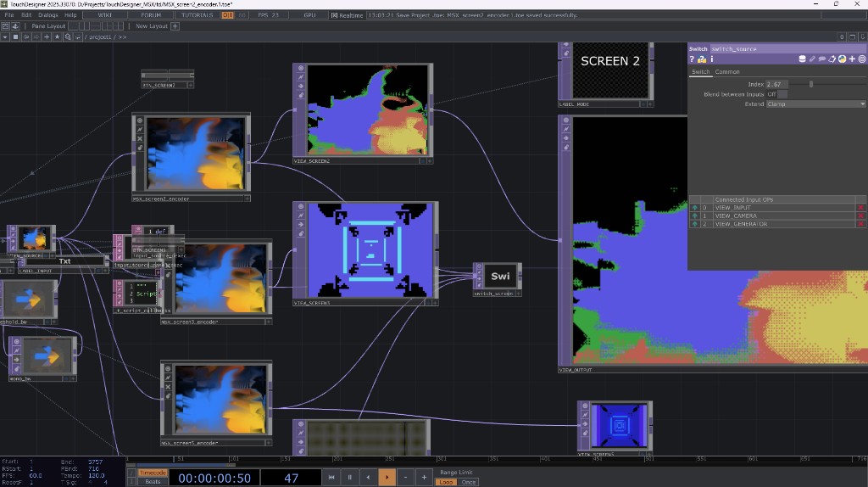Toggle viewer active on VIEW_SCREEN3 node
Image resolution: width=868 pixels, height=487 pixels.
(x=301, y=207)
